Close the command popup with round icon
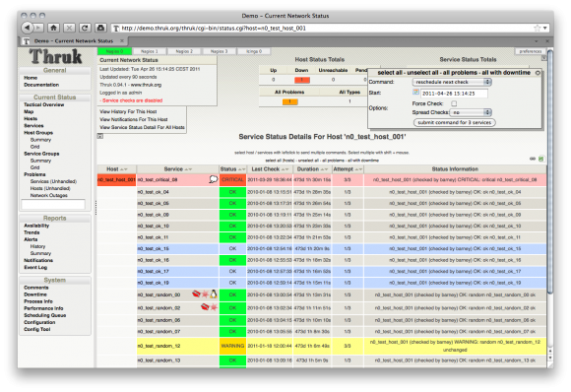The width and height of the screenshot is (571, 392). pos(538,73)
